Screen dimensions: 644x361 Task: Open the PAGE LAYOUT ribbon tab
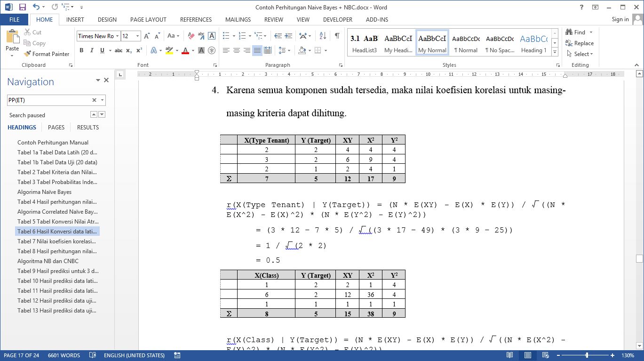(x=148, y=20)
